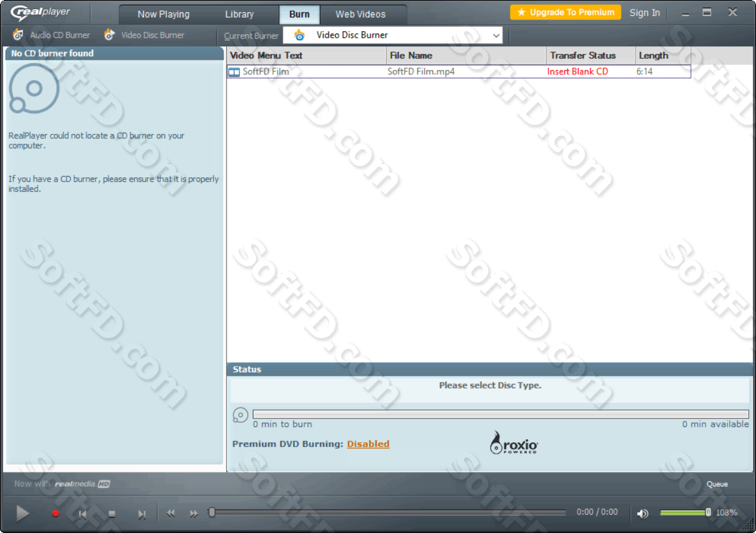
Task: Sort by Transfer Status column
Action: 591,55
